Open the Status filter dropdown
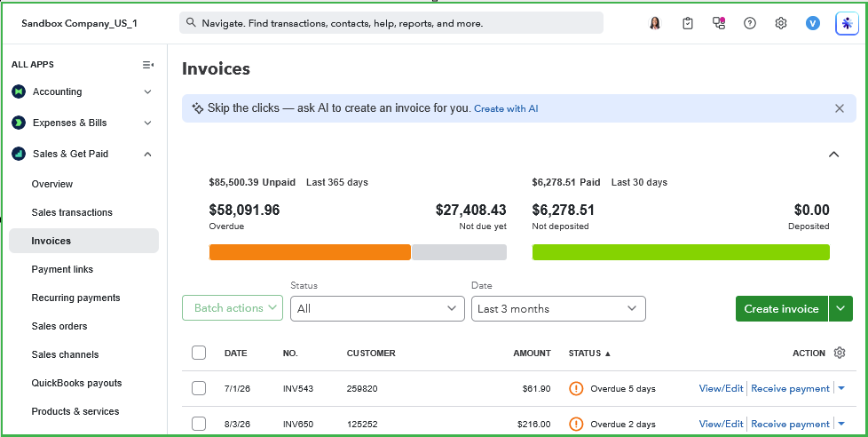This screenshot has height=437, width=868. [377, 308]
